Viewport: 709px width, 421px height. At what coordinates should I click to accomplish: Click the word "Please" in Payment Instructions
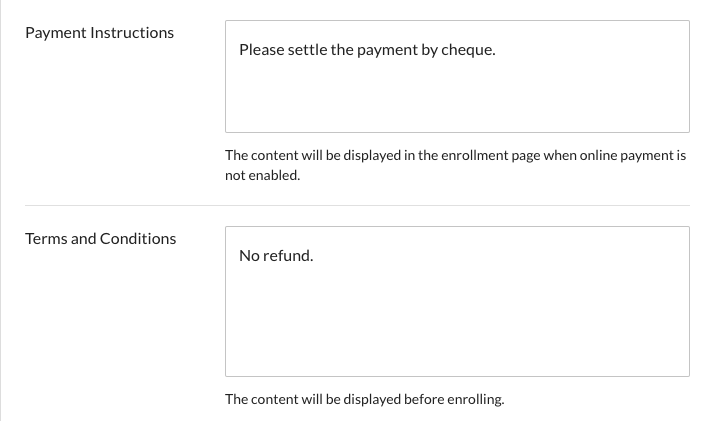[x=263, y=50]
